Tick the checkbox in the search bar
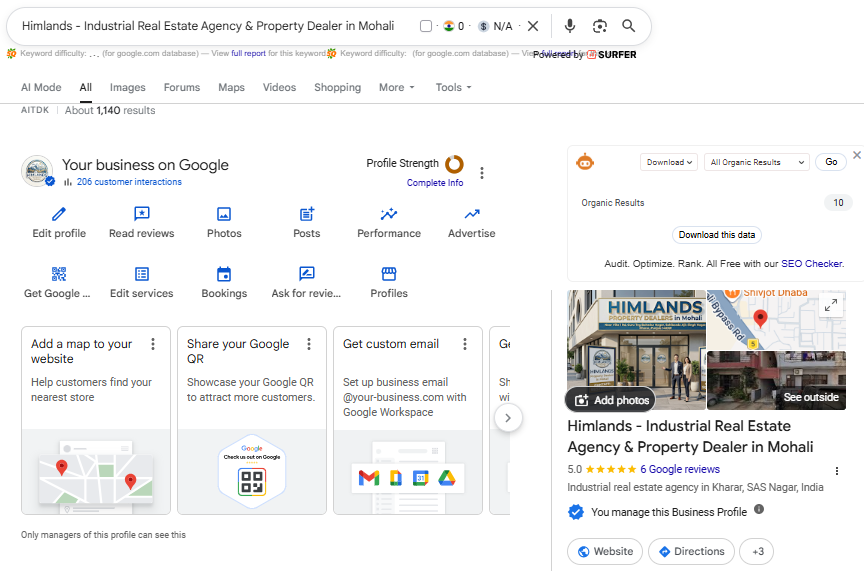This screenshot has height=571, width=864. pos(425,26)
